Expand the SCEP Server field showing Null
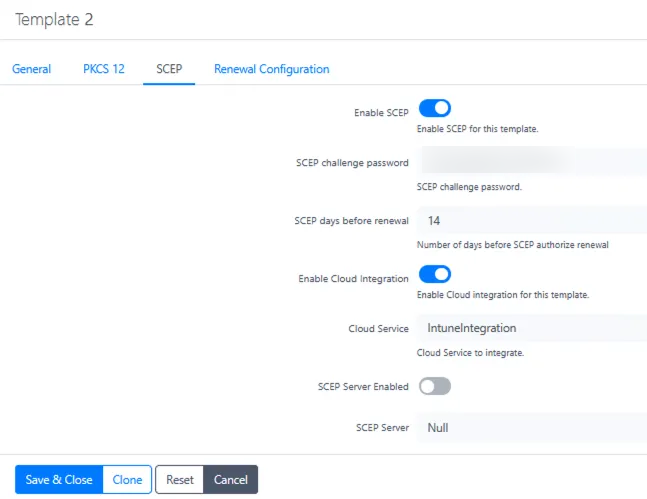This screenshot has height=499, width=647. (x=532, y=427)
